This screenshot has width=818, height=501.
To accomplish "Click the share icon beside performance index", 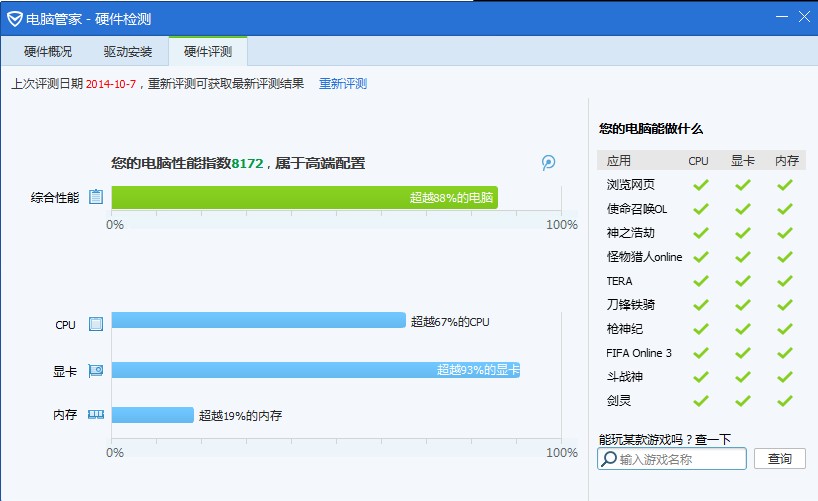I will click(548, 163).
